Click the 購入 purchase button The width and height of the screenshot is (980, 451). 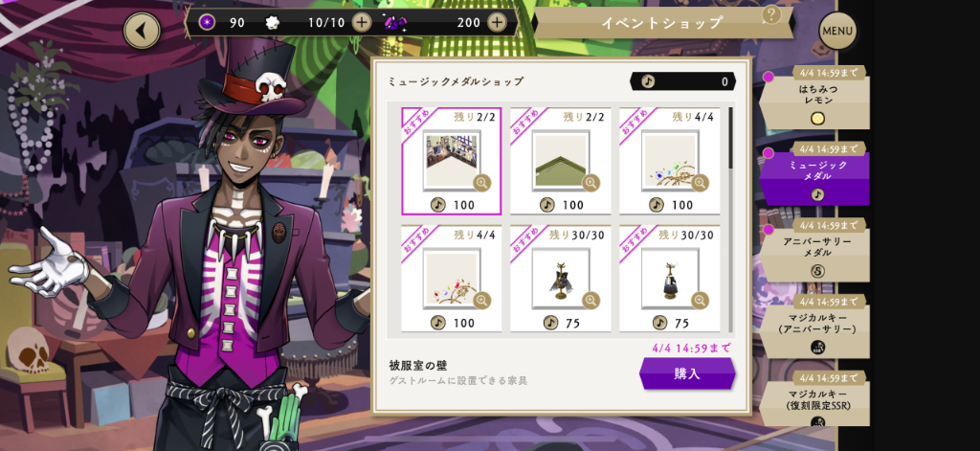tap(687, 373)
